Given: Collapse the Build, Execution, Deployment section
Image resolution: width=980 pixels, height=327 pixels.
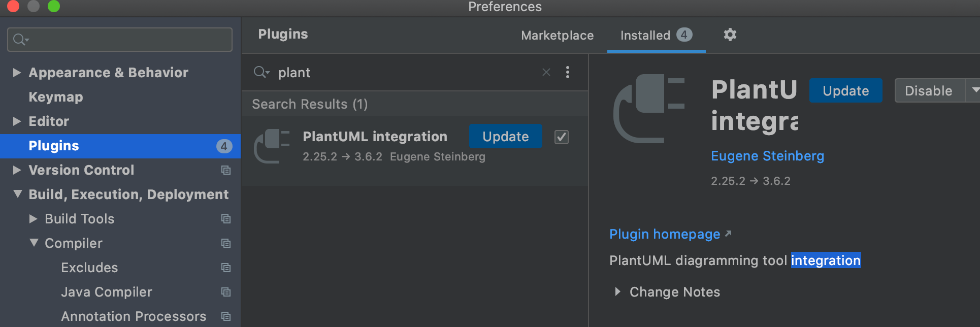Looking at the screenshot, I should tap(17, 194).
